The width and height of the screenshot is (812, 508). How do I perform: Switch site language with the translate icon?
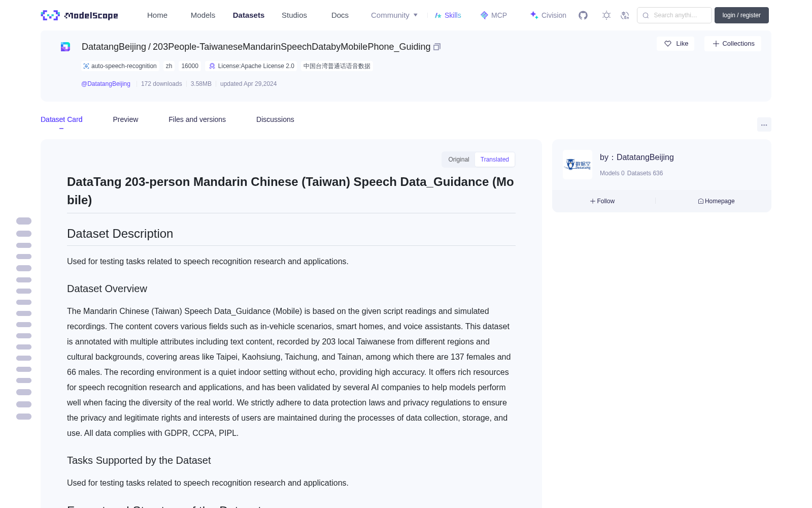click(x=625, y=15)
